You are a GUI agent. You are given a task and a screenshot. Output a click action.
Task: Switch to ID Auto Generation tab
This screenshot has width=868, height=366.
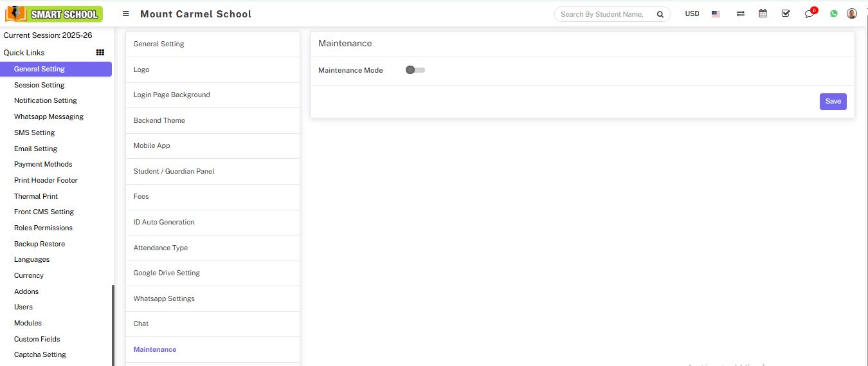(164, 222)
